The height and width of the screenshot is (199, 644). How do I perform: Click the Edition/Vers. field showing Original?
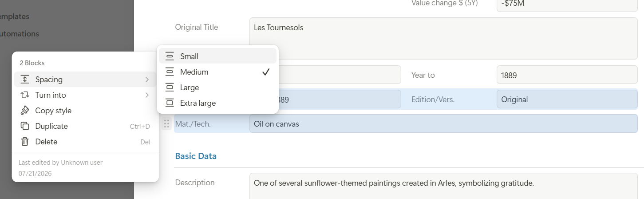567,99
